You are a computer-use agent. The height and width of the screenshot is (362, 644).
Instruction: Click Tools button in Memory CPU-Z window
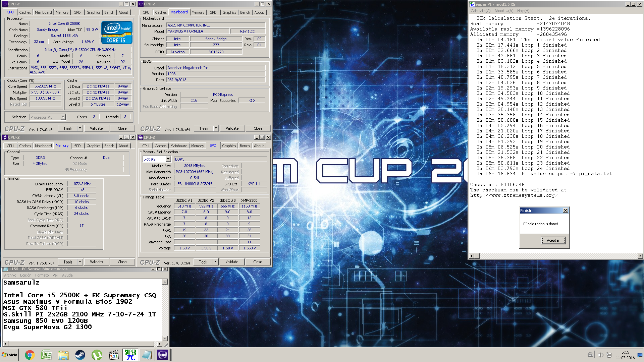coord(68,262)
